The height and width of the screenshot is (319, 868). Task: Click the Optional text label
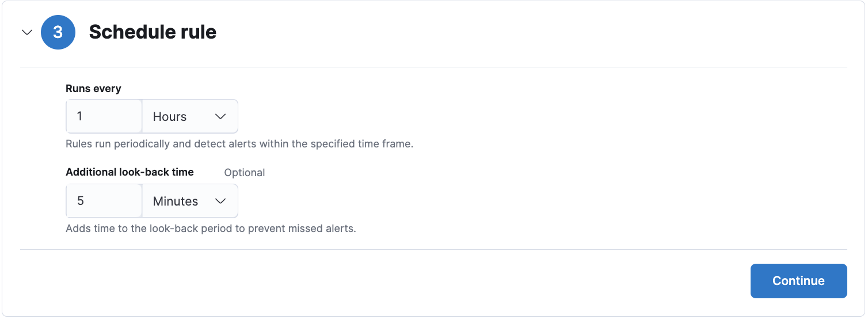(x=245, y=173)
